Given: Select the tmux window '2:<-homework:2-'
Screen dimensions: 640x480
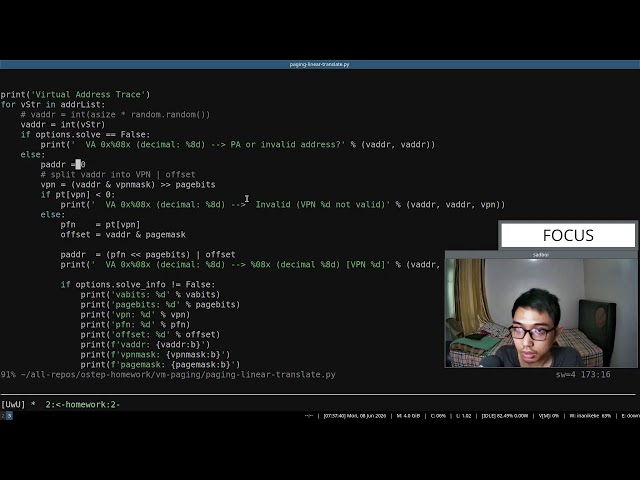Looking at the screenshot, I should click(82, 404).
